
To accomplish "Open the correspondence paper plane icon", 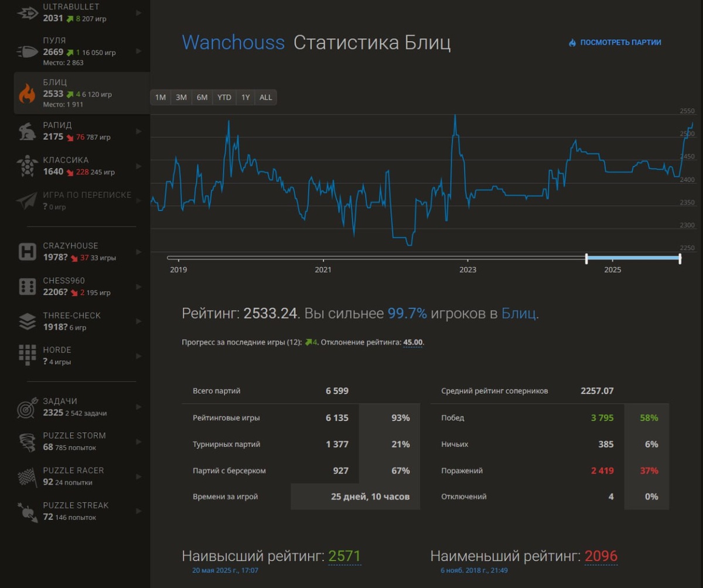I will [x=27, y=201].
